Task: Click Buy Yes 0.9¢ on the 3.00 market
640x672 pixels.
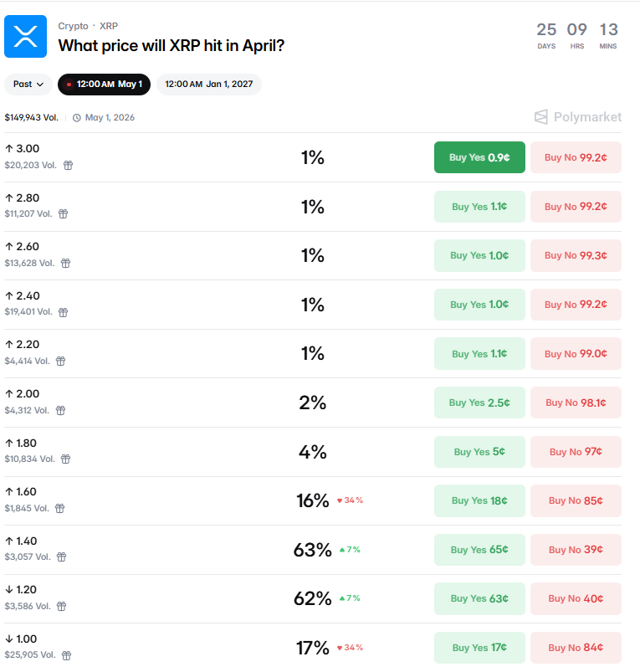Action: point(479,157)
